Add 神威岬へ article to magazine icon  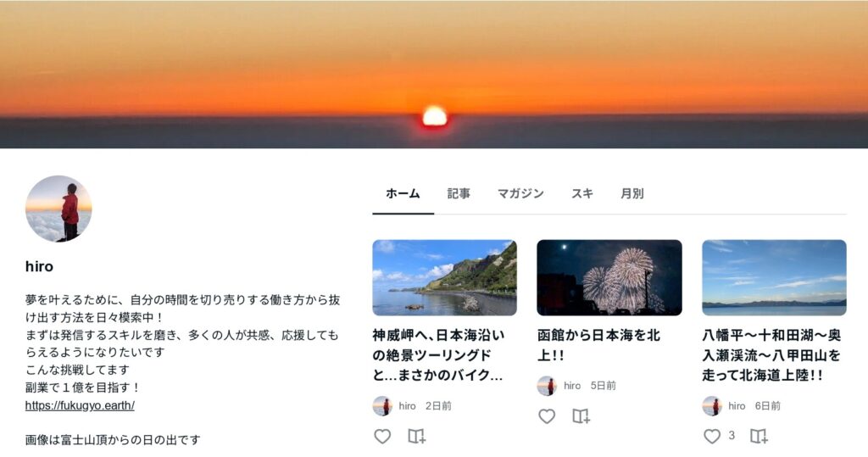[416, 437]
